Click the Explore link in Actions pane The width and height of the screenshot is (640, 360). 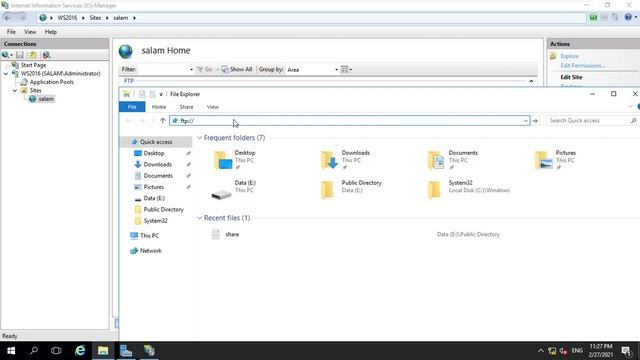(x=569, y=56)
